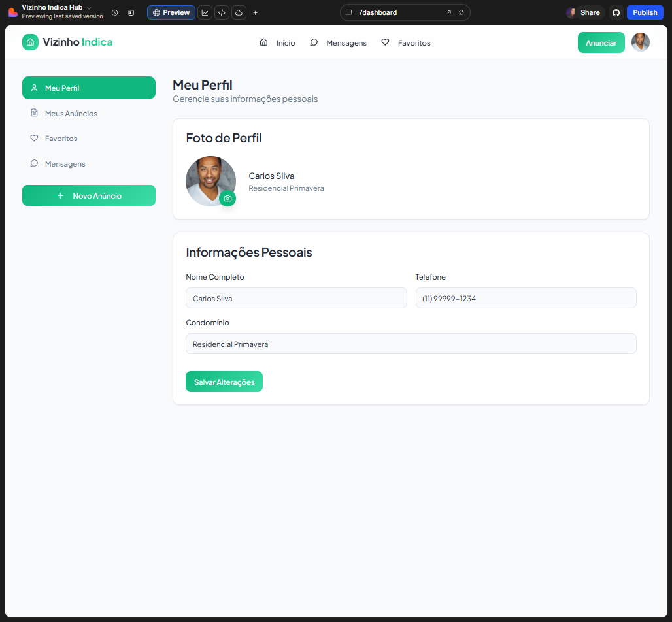The height and width of the screenshot is (622, 672).
Task: Open Meus Anúncios in the sidebar
Action: [71, 114]
